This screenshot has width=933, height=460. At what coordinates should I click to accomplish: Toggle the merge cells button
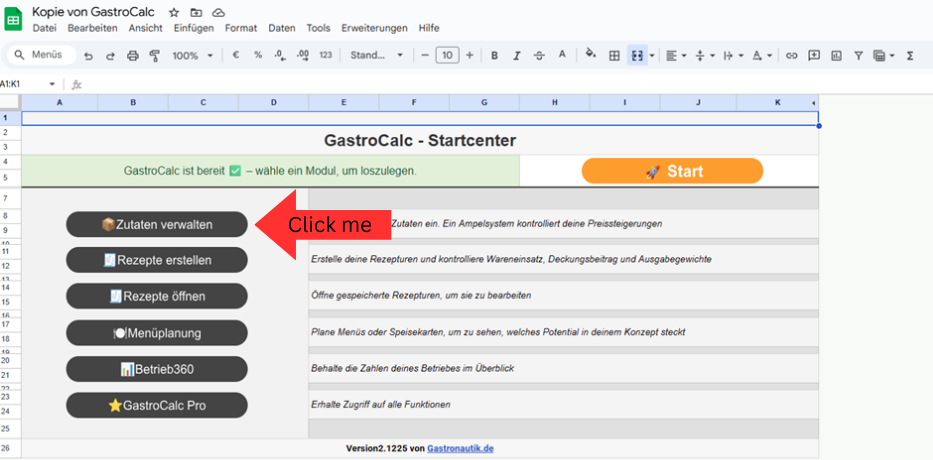pos(637,55)
